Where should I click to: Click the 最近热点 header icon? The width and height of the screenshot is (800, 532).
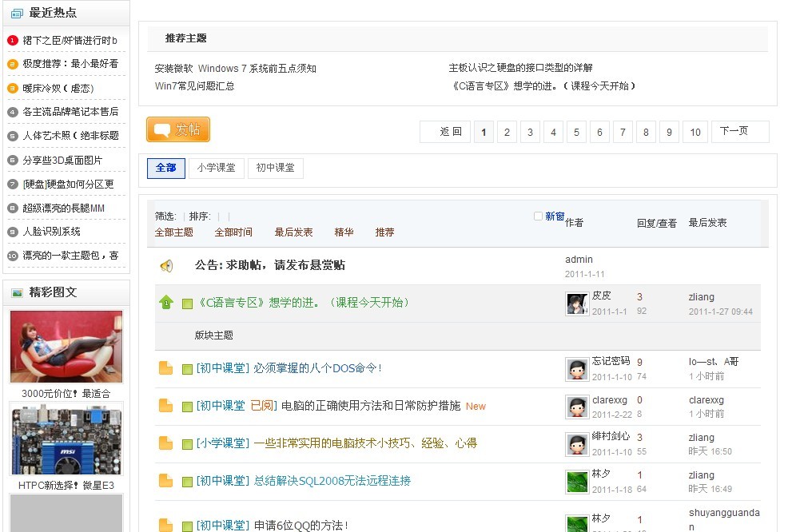17,13
